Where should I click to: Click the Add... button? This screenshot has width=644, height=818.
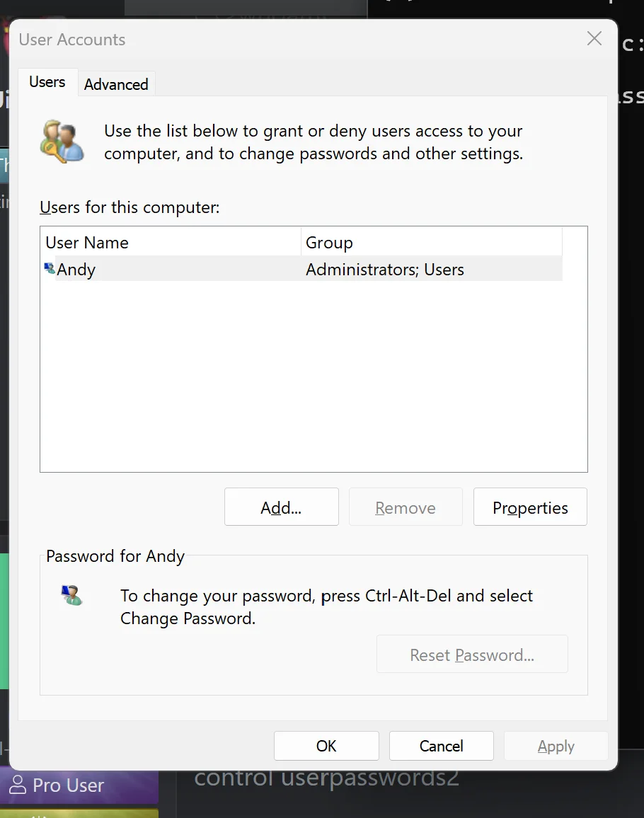281,507
